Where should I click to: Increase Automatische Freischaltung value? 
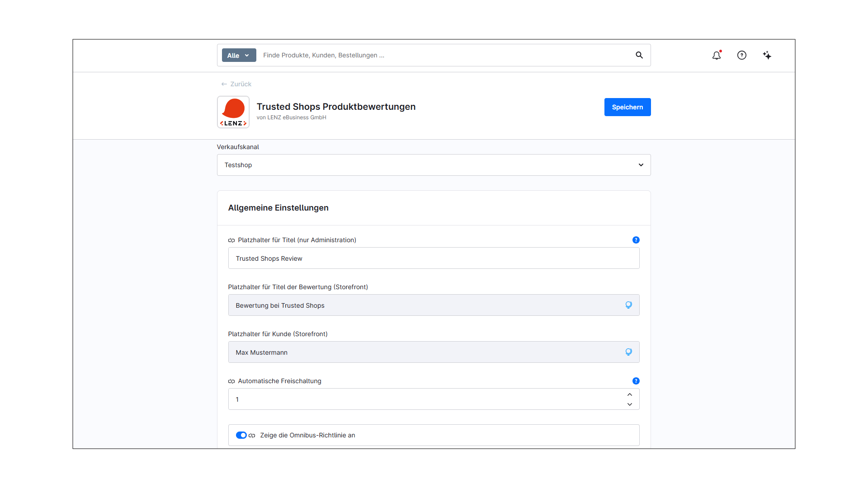click(630, 394)
